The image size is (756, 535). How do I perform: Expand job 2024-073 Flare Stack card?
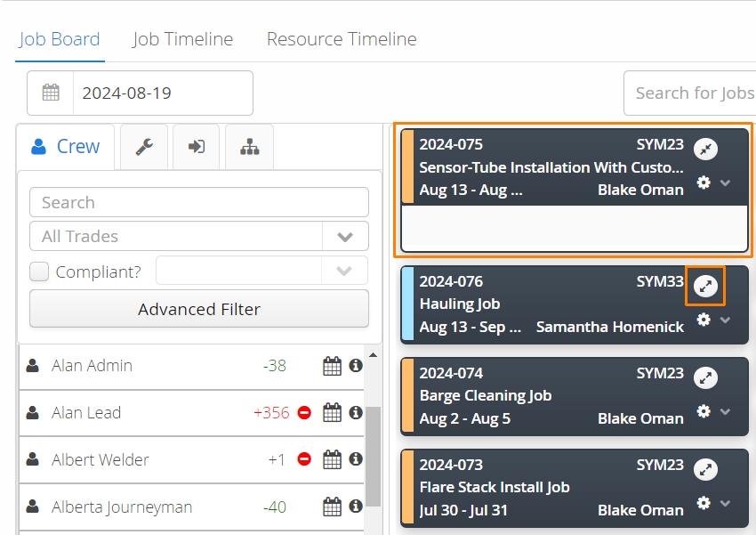(705, 469)
